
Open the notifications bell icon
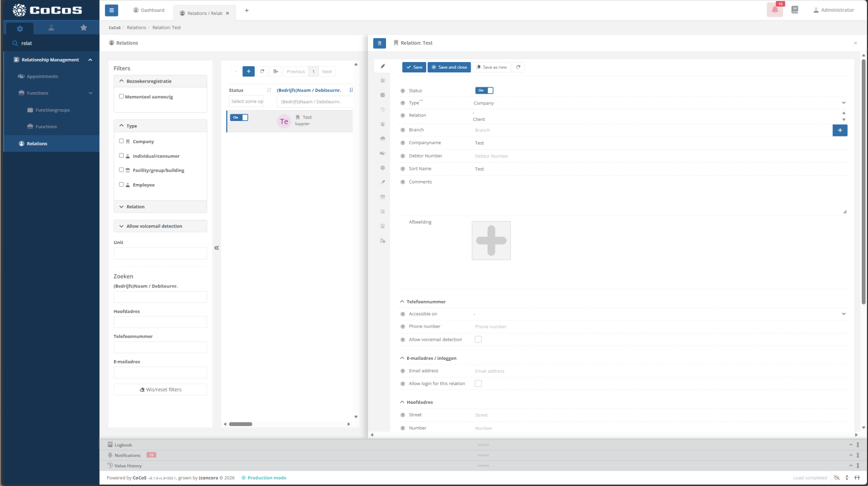[775, 9]
